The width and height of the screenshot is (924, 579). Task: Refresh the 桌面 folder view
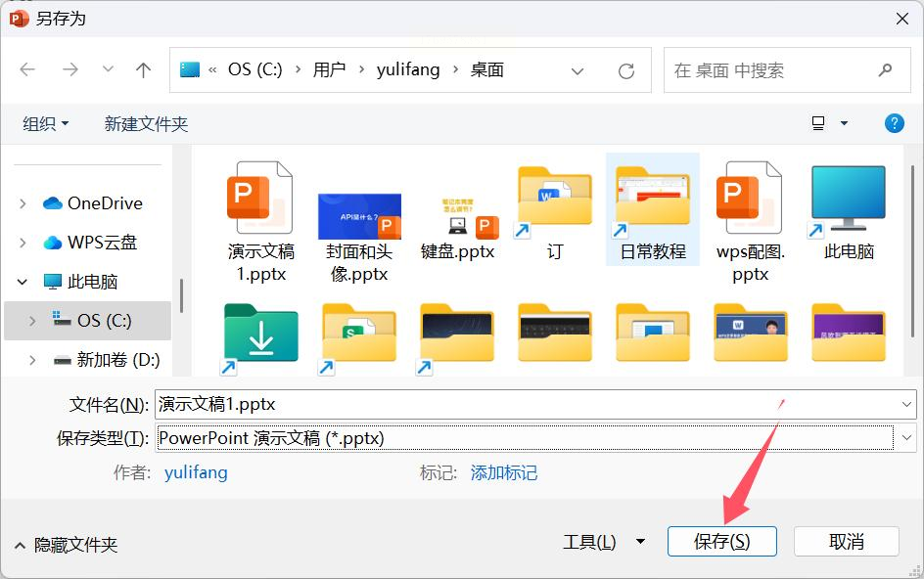click(626, 71)
